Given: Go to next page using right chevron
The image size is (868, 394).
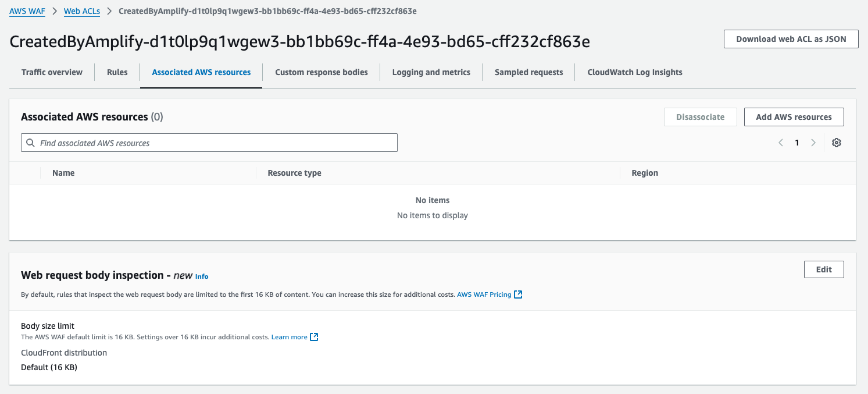Looking at the screenshot, I should pyautogui.click(x=813, y=143).
